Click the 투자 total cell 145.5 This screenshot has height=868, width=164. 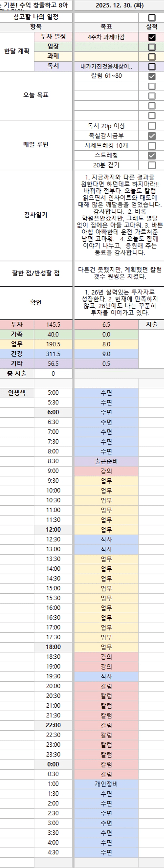53,324
